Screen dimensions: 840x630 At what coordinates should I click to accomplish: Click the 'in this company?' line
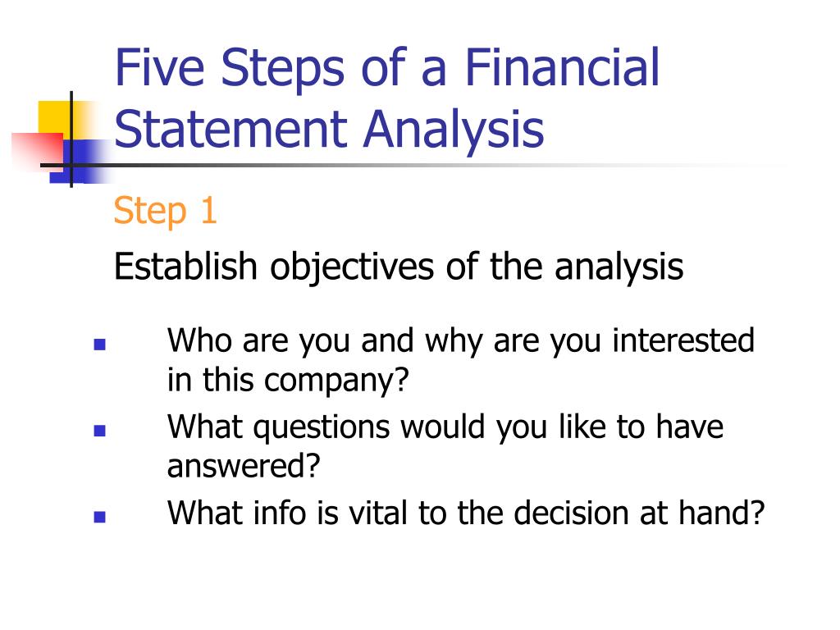coord(288,381)
